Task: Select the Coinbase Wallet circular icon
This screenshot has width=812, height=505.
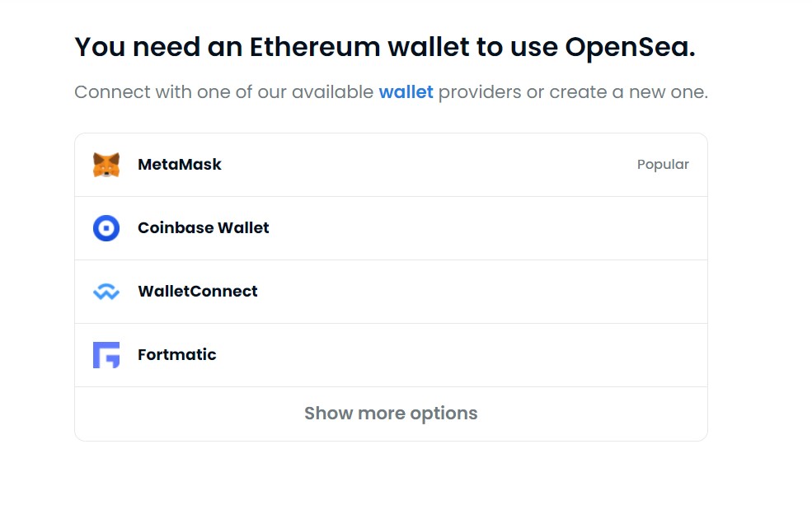Action: [x=106, y=227]
